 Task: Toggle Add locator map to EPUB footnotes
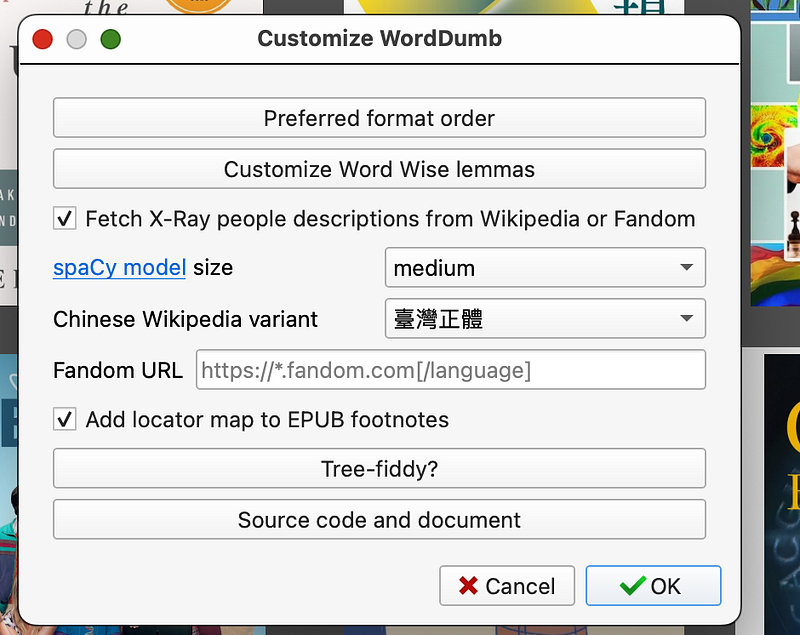(65, 419)
